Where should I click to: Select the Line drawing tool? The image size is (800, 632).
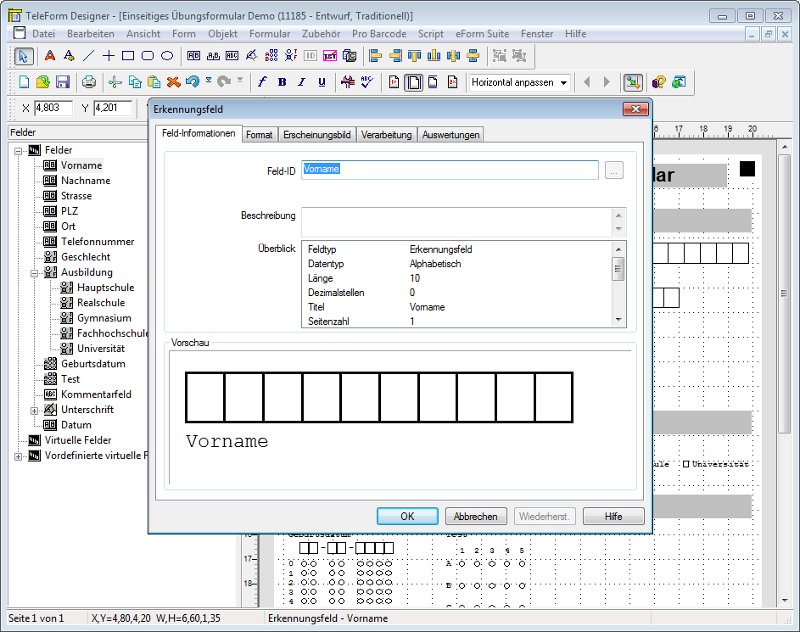pyautogui.click(x=87, y=56)
